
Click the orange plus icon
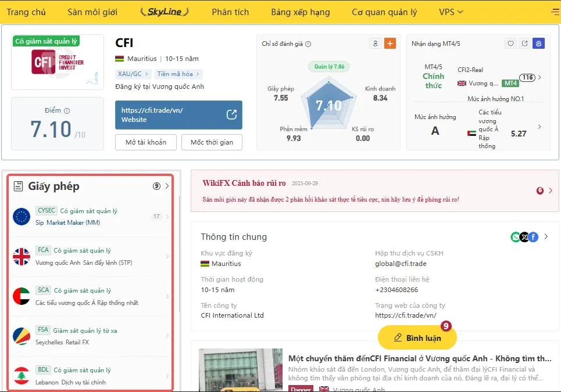(x=390, y=44)
